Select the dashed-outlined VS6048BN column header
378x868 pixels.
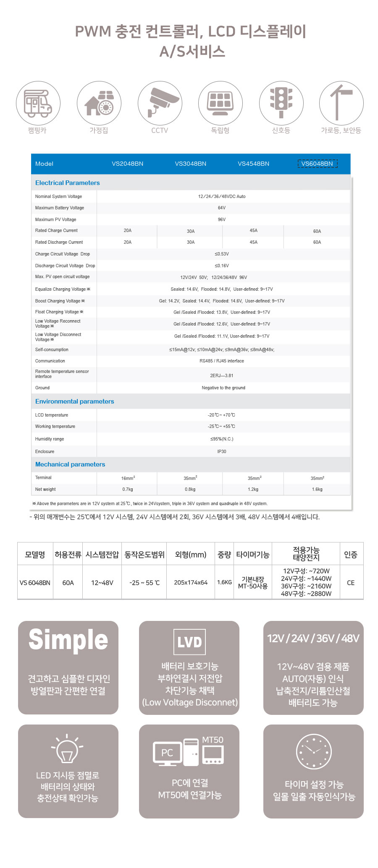click(318, 164)
